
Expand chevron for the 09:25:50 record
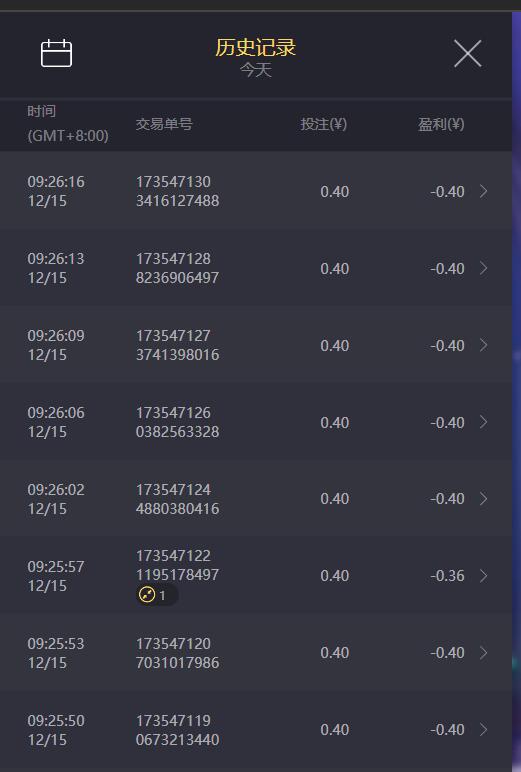point(484,730)
